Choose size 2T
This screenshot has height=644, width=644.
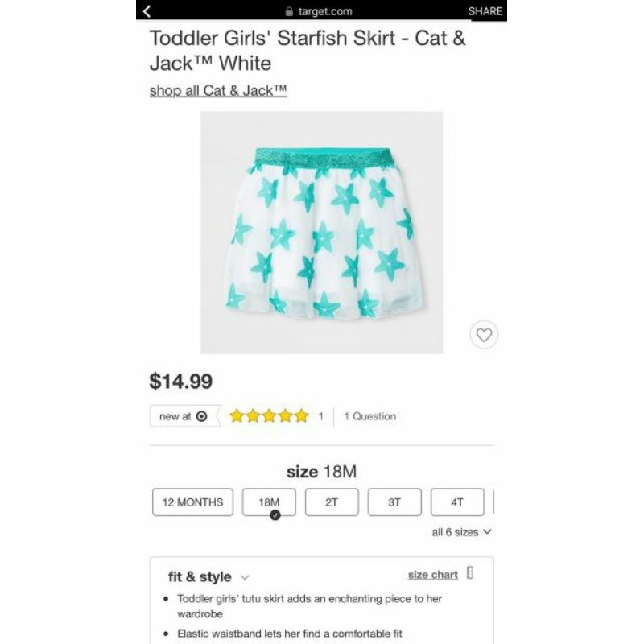tap(332, 502)
